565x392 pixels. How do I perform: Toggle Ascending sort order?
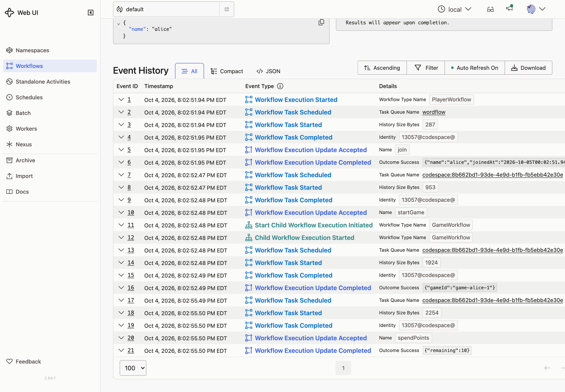pyautogui.click(x=382, y=68)
